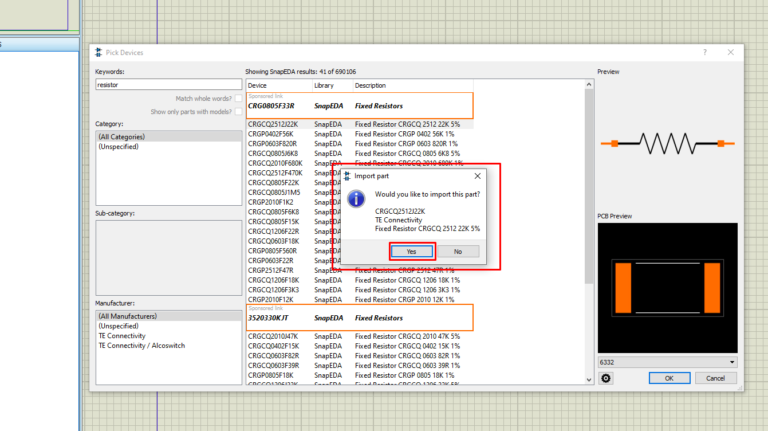
Task: Select (All Manufacturers) in Manufacturer list
Action: (x=168, y=316)
